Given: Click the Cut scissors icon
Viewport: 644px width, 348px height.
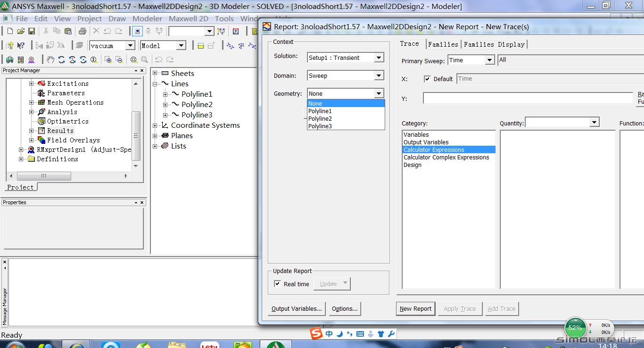Looking at the screenshot, I should (x=46, y=31).
